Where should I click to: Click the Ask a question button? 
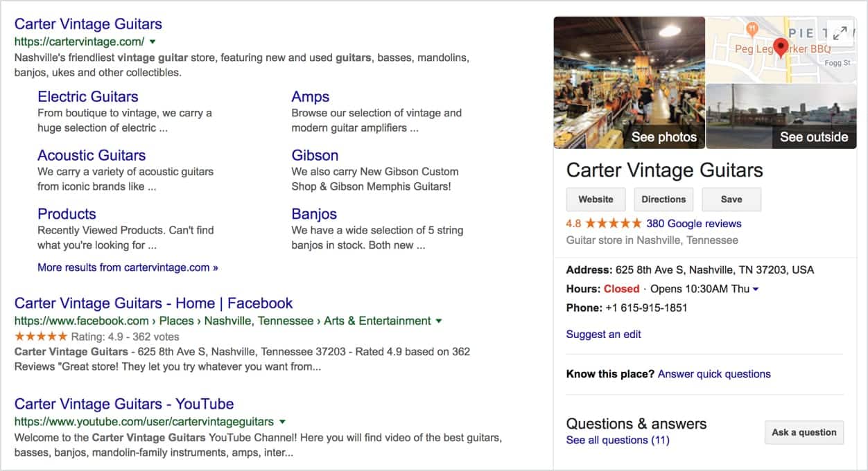804,432
